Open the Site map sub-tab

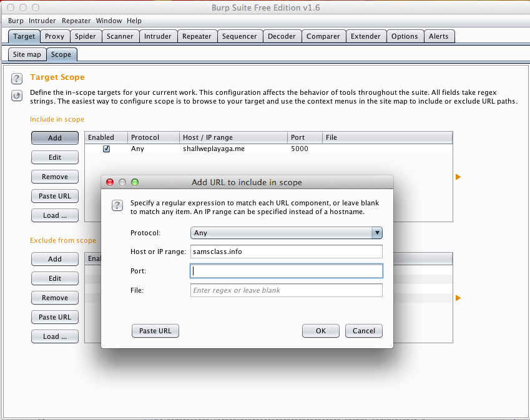pyautogui.click(x=27, y=54)
